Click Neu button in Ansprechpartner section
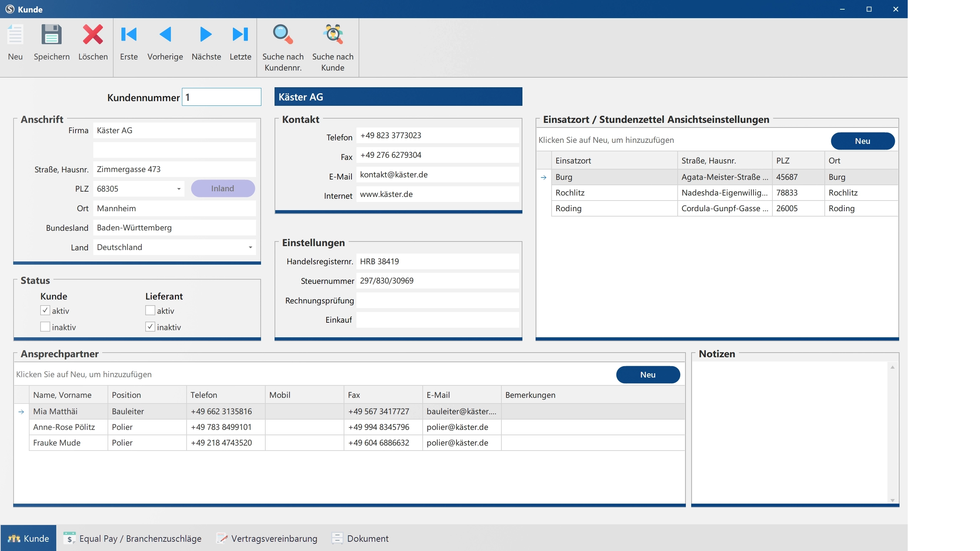This screenshot has width=980, height=551. pos(647,375)
